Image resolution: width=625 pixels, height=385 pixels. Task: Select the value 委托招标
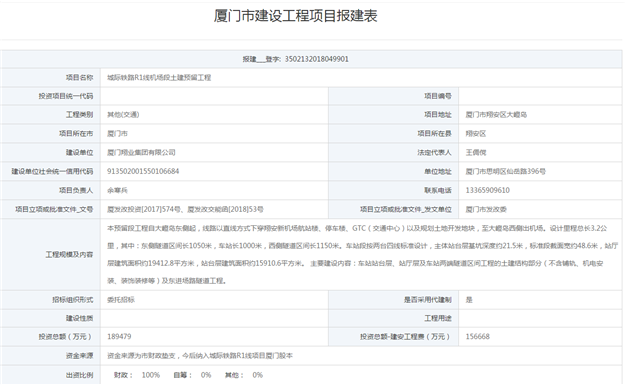121,300
